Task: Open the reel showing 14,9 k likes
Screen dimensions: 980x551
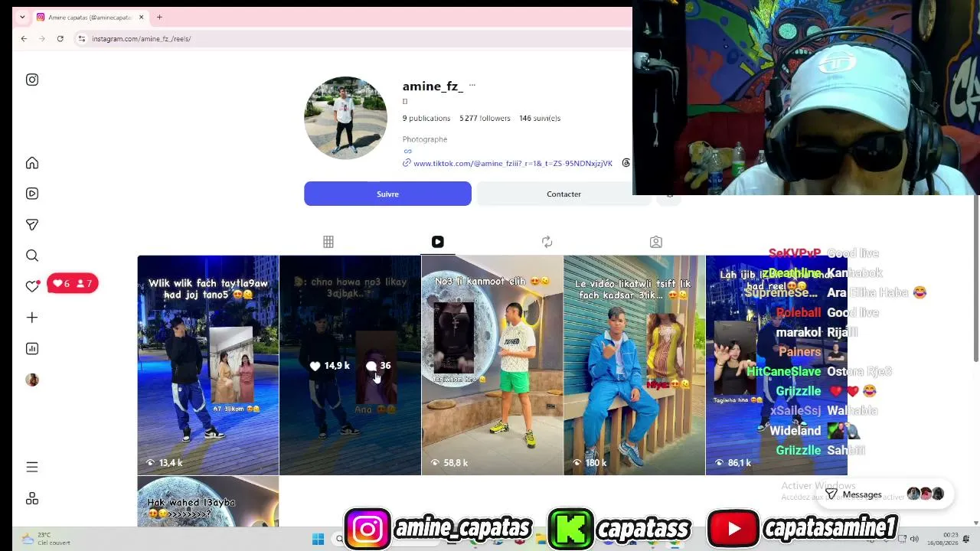Action: (350, 365)
